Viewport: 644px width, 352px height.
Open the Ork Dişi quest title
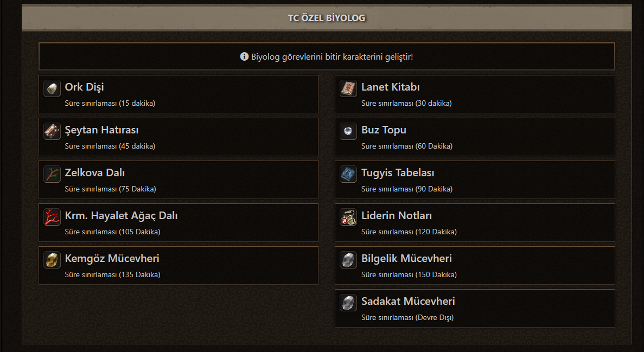[84, 87]
